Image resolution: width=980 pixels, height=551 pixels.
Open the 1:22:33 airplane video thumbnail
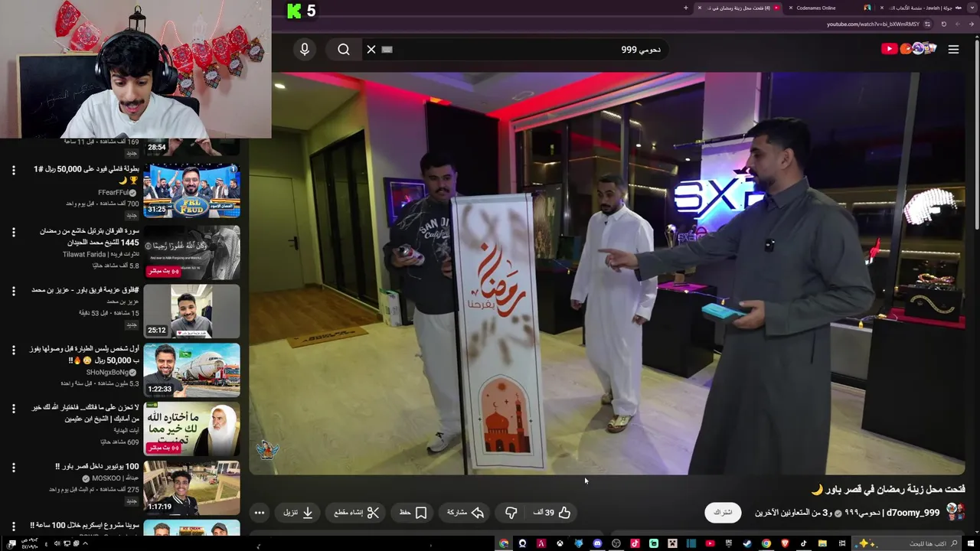click(x=191, y=370)
